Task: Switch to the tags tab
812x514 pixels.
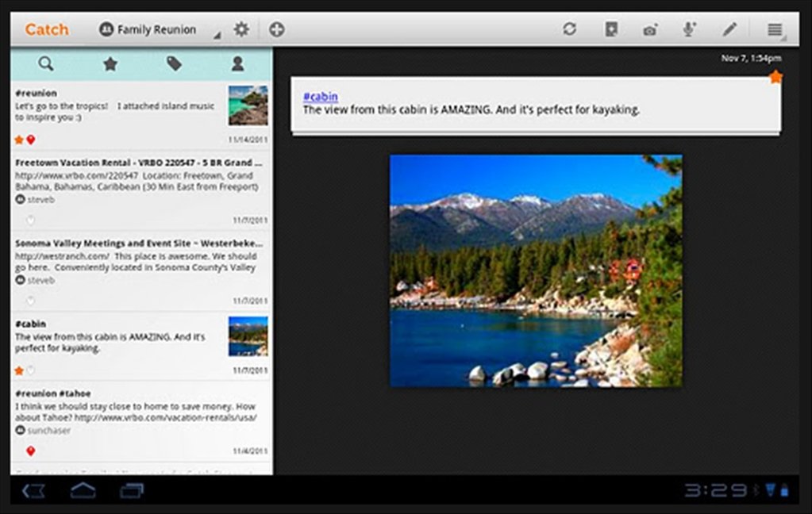Action: [x=174, y=63]
